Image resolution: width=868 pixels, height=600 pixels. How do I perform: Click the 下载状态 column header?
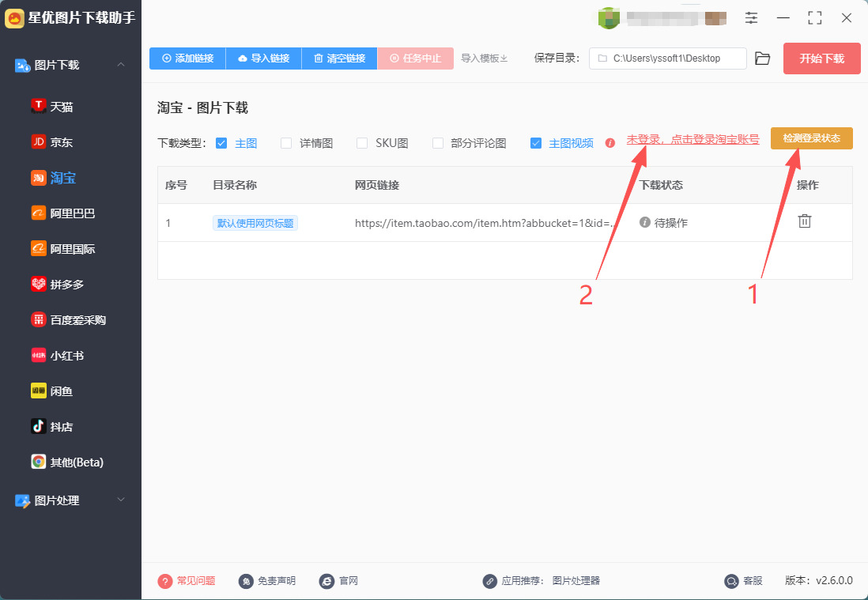tap(661, 185)
